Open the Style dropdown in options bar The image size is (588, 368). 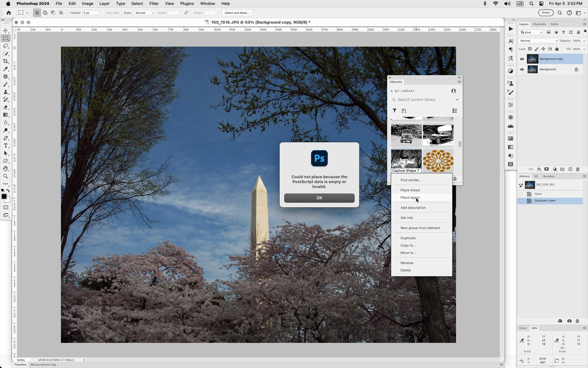tap(144, 13)
